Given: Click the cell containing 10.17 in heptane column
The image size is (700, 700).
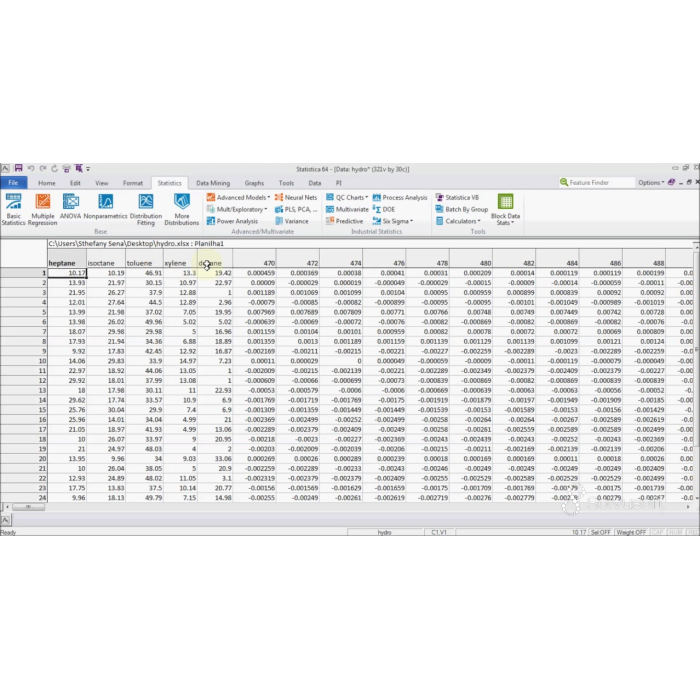Looking at the screenshot, I should [67, 273].
